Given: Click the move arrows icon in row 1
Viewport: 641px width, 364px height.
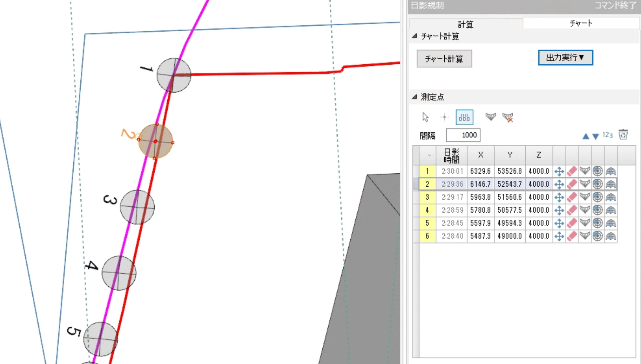Looking at the screenshot, I should (x=559, y=171).
